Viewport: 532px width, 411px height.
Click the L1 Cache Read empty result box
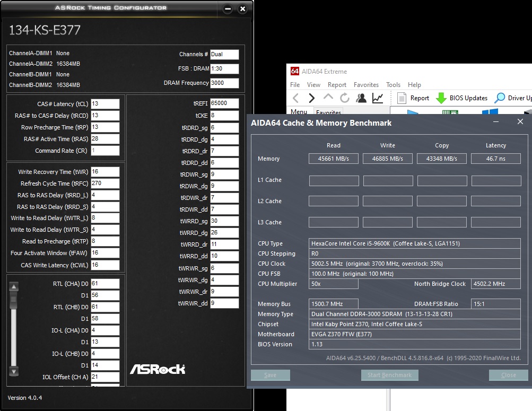click(334, 180)
